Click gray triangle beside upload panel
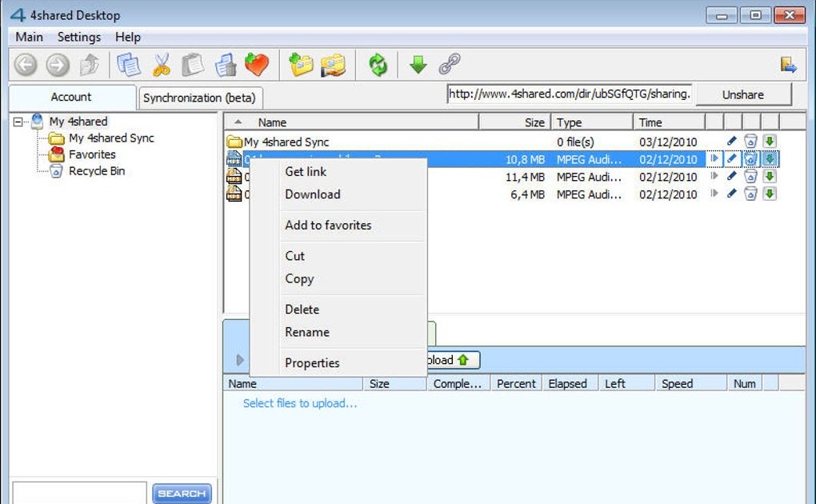816x504 pixels. coord(239,360)
